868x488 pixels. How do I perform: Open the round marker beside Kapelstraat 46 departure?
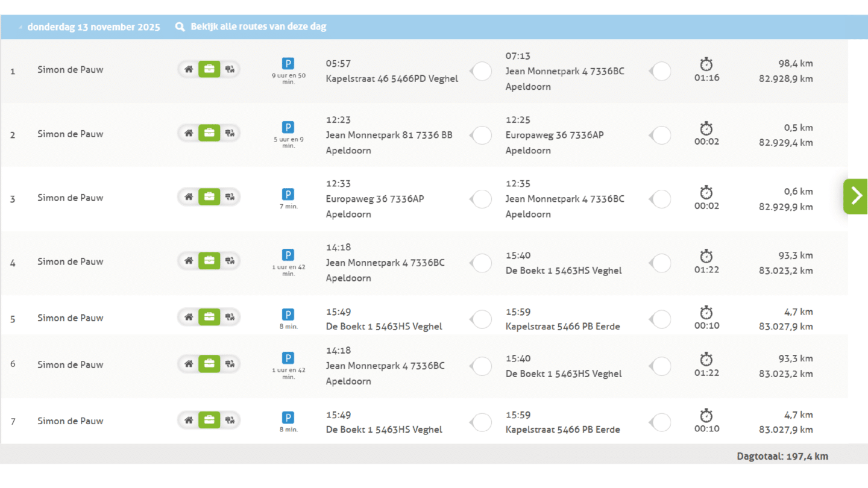point(482,71)
